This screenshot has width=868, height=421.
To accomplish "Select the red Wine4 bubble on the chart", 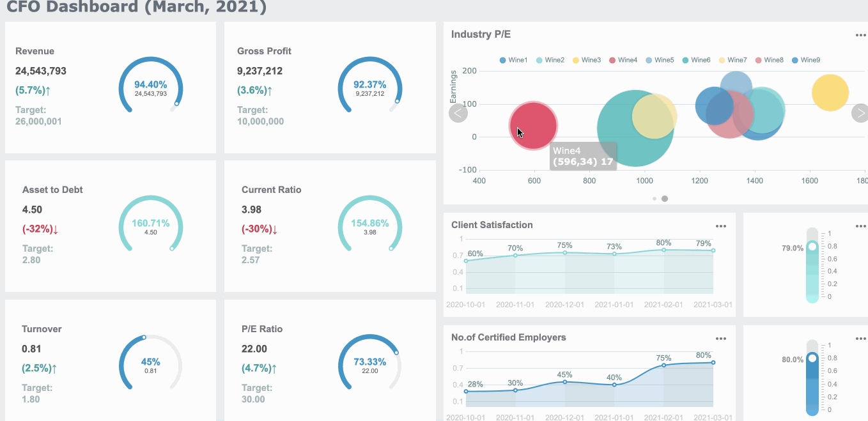I will pyautogui.click(x=534, y=126).
